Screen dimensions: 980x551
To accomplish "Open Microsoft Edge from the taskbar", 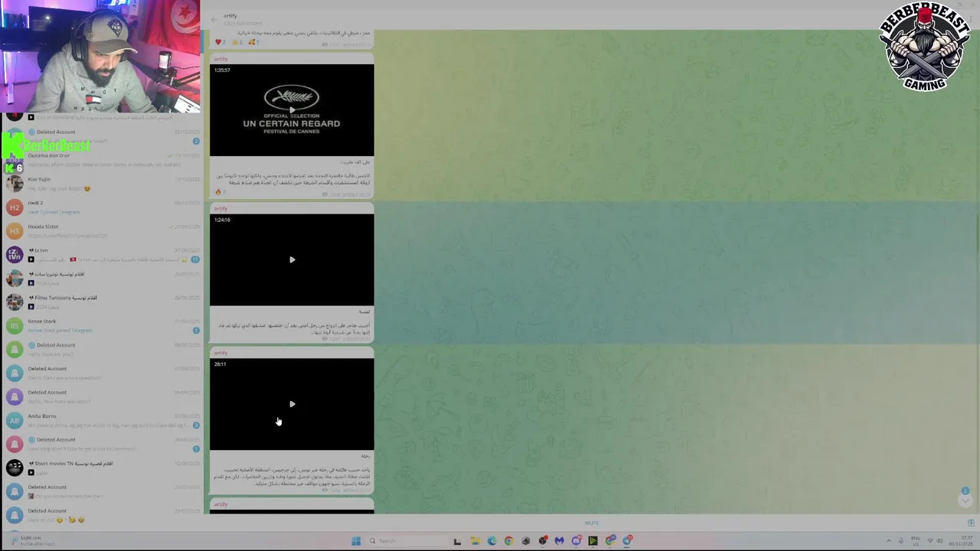I will pos(492,541).
